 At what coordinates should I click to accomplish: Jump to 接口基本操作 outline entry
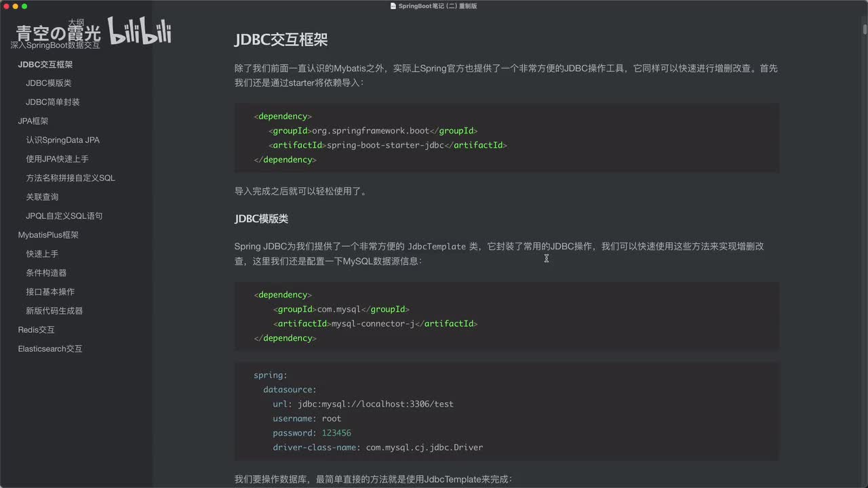click(x=50, y=292)
